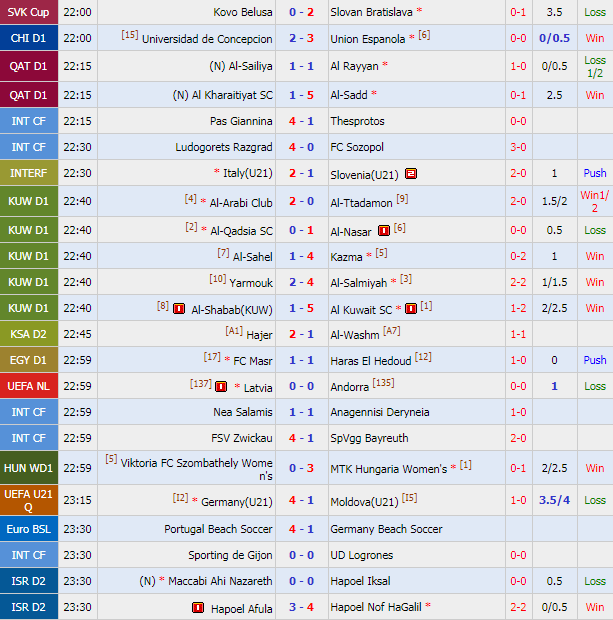613x620 pixels.
Task: Click the 1-1 half-time score for Hajer match
Action: pos(518,335)
